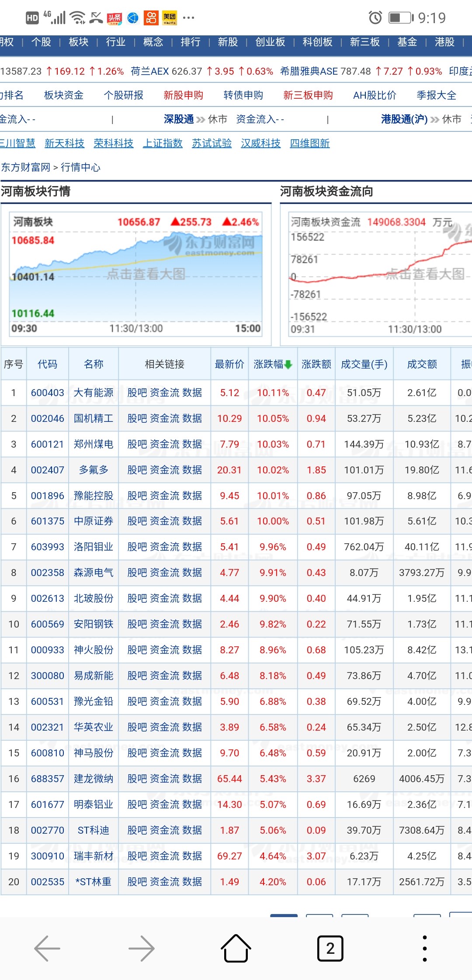The width and height of the screenshot is (472, 980).
Task: Open the 转债申购 link
Action: pyautogui.click(x=243, y=95)
